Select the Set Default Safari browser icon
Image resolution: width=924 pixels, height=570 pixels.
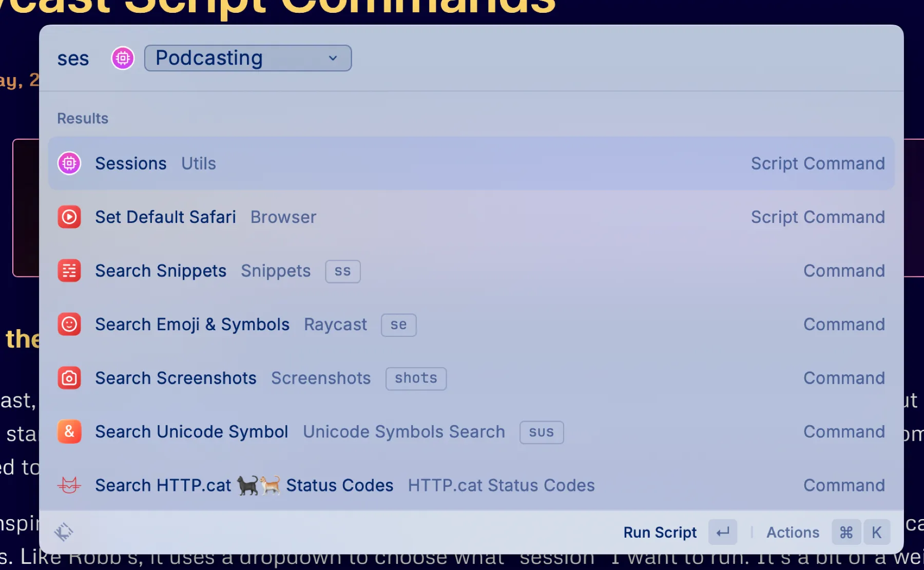(x=69, y=217)
